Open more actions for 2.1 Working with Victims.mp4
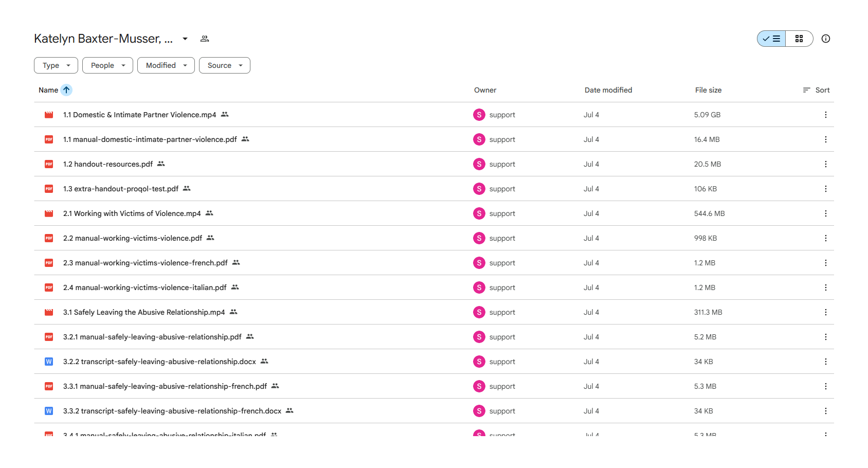This screenshot has height=468, width=868. 826,213
